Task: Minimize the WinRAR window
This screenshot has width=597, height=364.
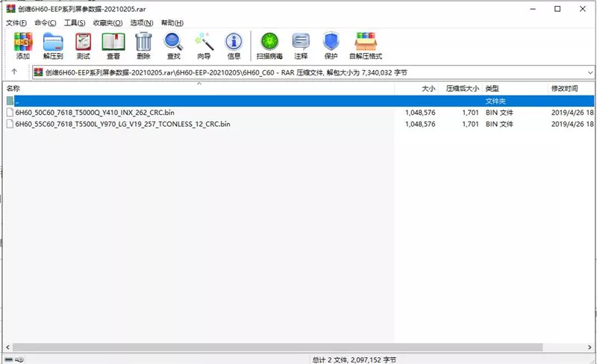Action: tap(533, 9)
